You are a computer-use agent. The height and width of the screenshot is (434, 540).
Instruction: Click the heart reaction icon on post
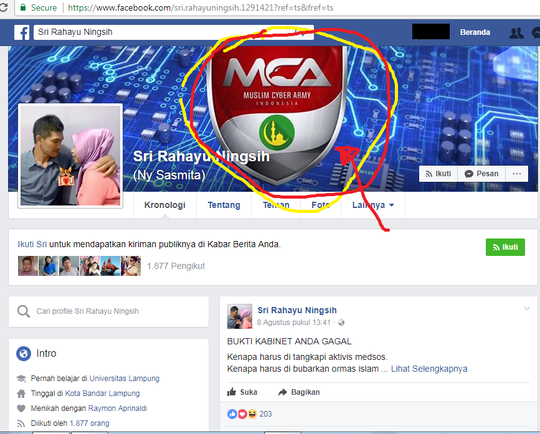point(242,414)
